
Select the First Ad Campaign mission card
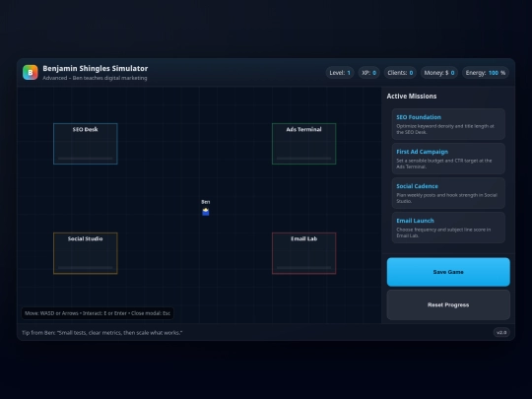[x=448, y=159]
